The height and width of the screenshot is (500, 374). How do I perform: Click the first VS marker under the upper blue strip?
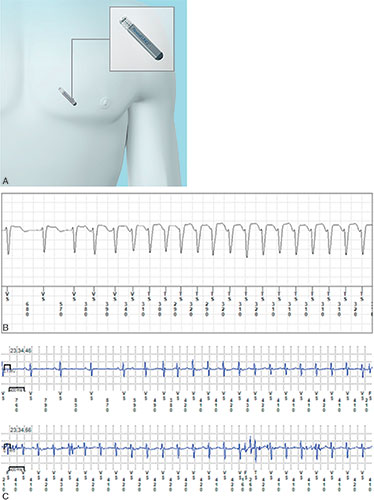[x=4, y=396]
